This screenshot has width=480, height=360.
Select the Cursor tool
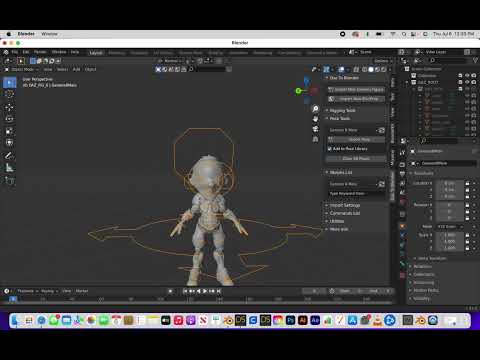pyautogui.click(x=9, y=94)
